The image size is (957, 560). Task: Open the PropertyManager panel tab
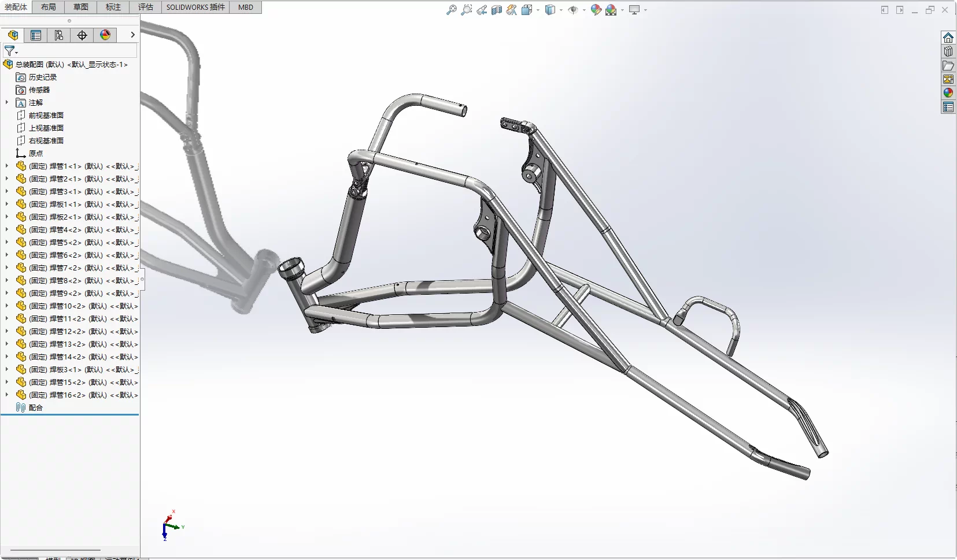pos(36,35)
